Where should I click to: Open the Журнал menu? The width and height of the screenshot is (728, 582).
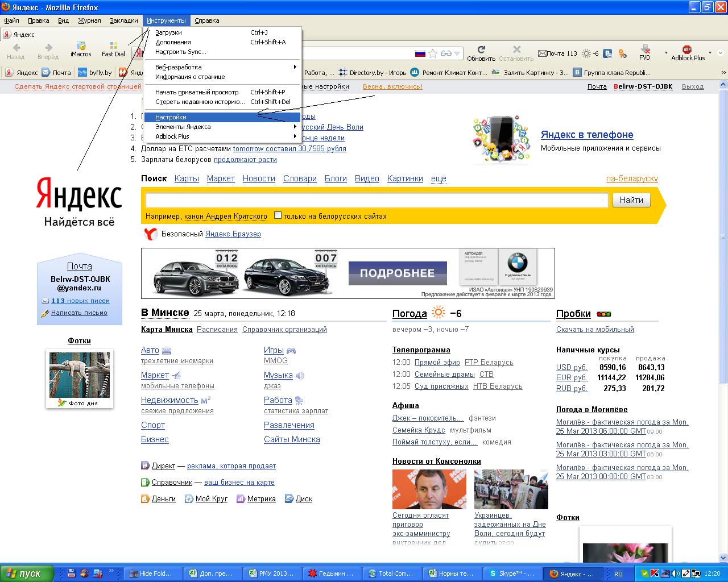89,20
